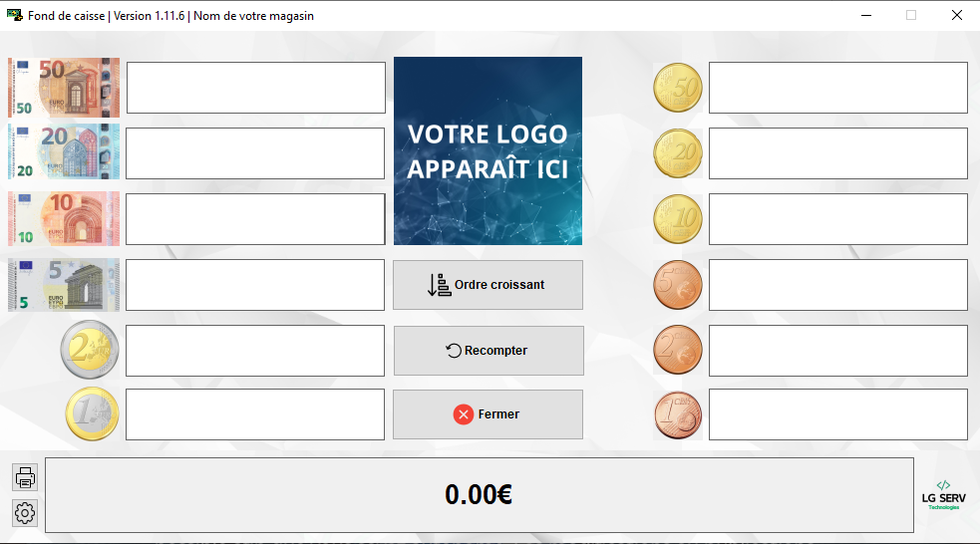The width and height of the screenshot is (980, 544).
Task: Click the printer icon
Action: pos(26,477)
